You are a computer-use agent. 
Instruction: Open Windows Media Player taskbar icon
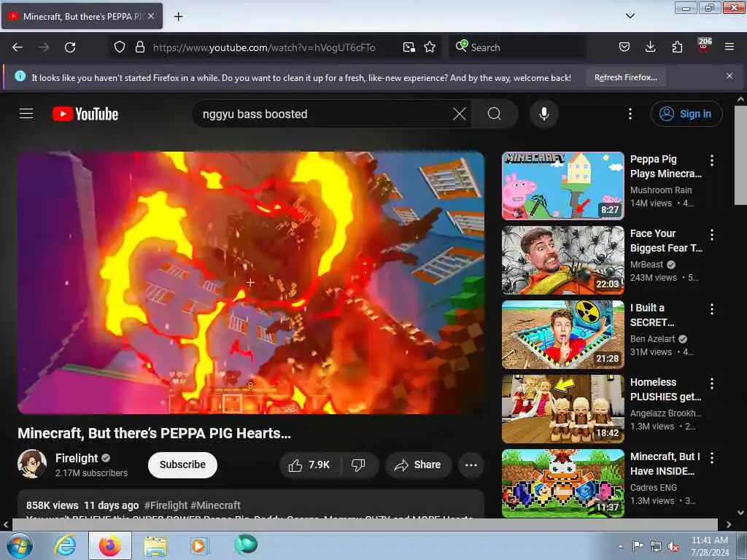click(199, 545)
